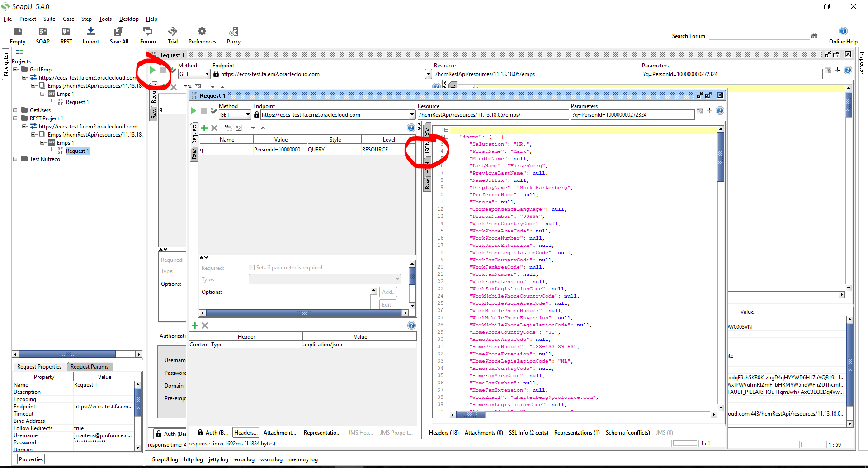Click plus icon beside back window Parameters field
Image resolution: width=868 pixels, height=468 pixels.
pyautogui.click(x=838, y=70)
